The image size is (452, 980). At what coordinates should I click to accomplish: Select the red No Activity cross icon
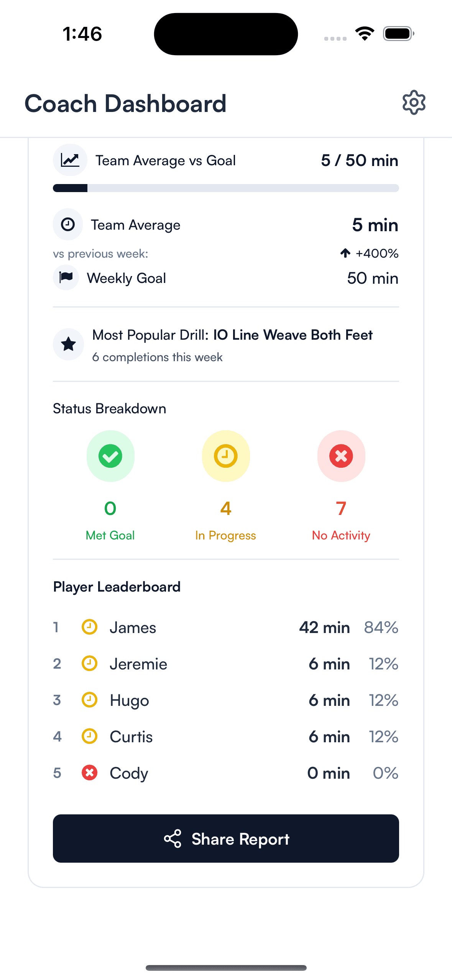pyautogui.click(x=341, y=456)
